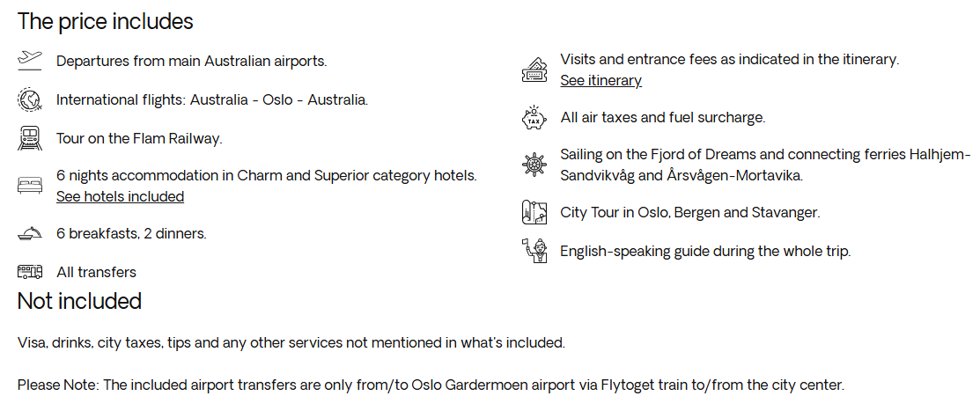Click the Tour on the Flam Railway text

coord(139,139)
